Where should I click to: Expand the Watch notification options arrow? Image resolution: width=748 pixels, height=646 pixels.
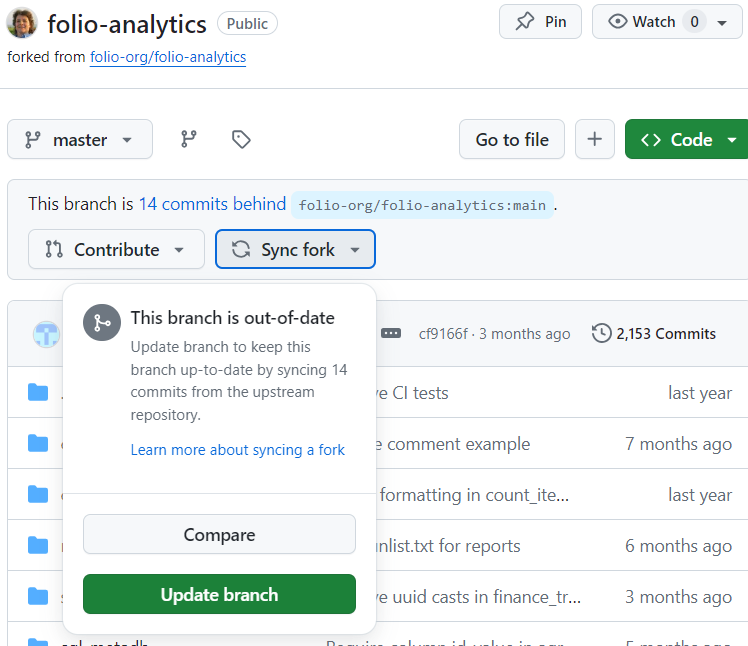722,23
